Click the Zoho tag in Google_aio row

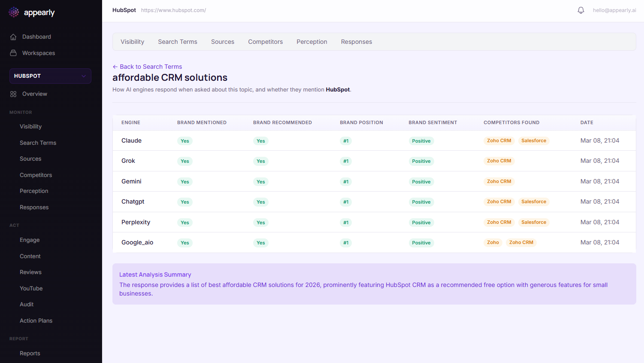[x=493, y=242]
